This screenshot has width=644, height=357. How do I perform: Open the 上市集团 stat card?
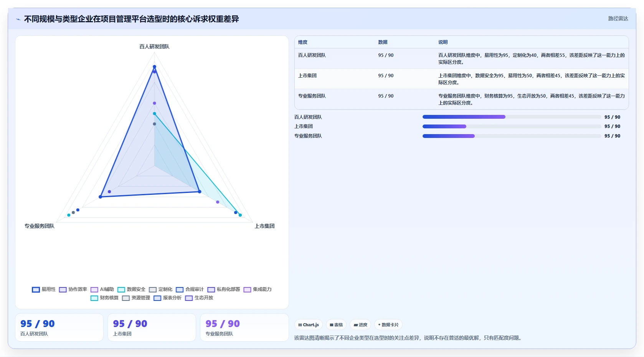pyautogui.click(x=152, y=327)
